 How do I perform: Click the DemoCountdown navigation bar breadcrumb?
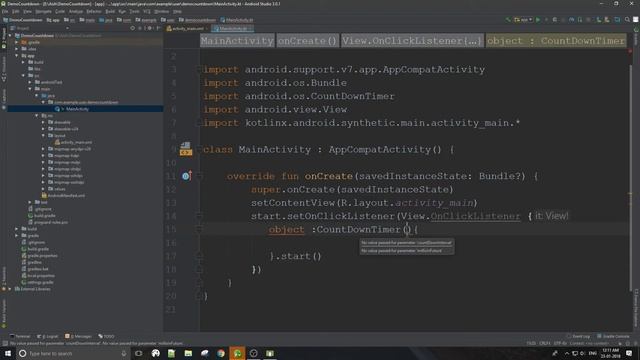coord(23,20)
